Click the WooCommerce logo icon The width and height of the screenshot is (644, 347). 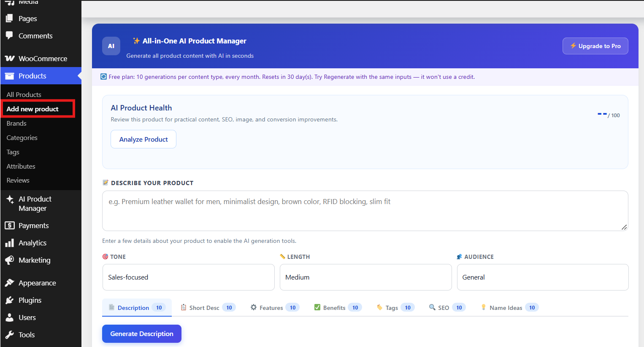[9, 58]
